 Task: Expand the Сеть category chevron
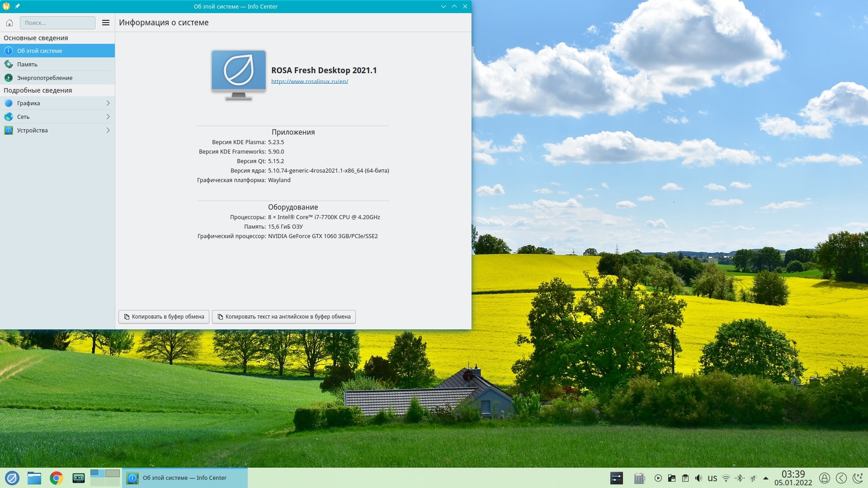pos(108,117)
